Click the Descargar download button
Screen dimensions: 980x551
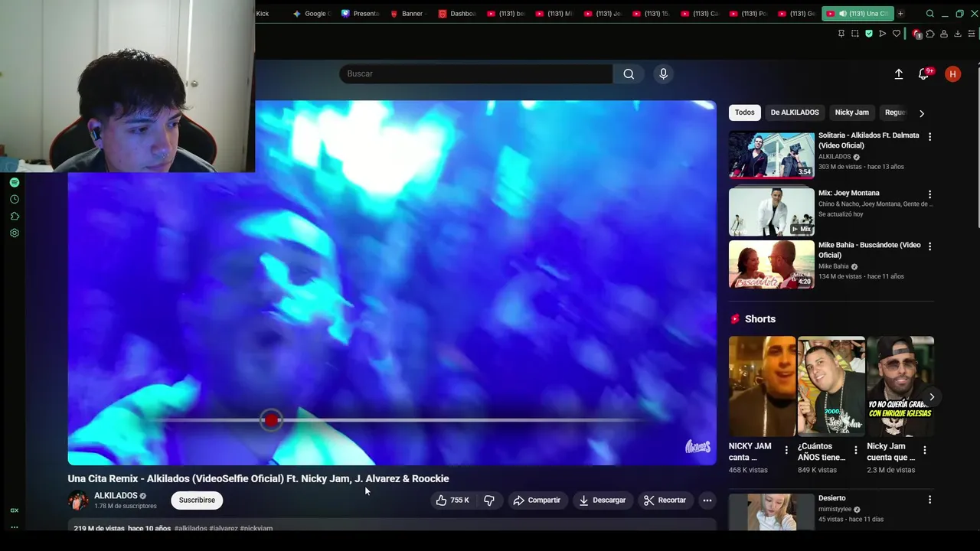coord(603,500)
